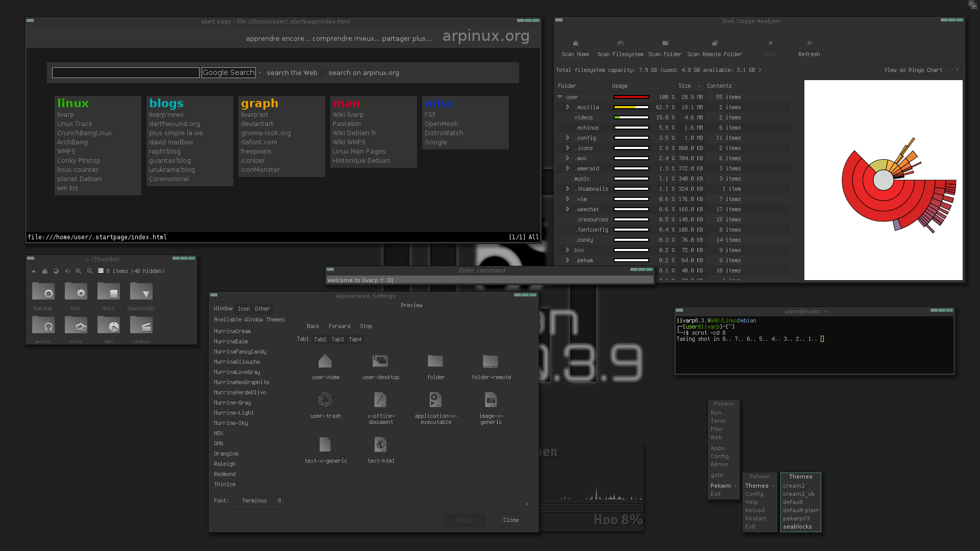The image size is (980, 551).
Task: Select seablocks in the Themes submenu
Action: coord(797,527)
